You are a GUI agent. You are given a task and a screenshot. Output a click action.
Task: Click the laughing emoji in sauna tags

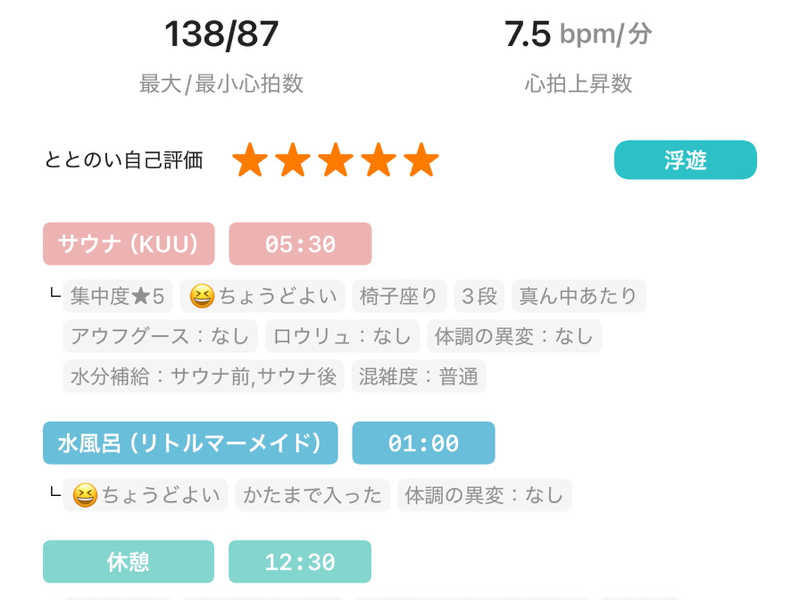click(202, 296)
